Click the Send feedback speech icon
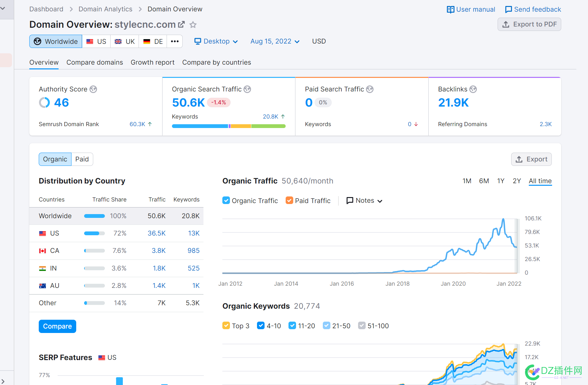The width and height of the screenshot is (588, 385). tap(508, 9)
